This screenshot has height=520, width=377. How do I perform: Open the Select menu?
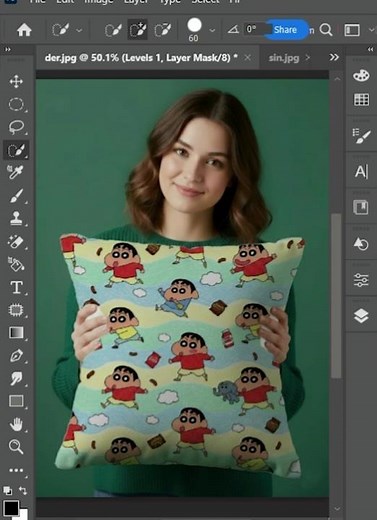click(x=205, y=2)
